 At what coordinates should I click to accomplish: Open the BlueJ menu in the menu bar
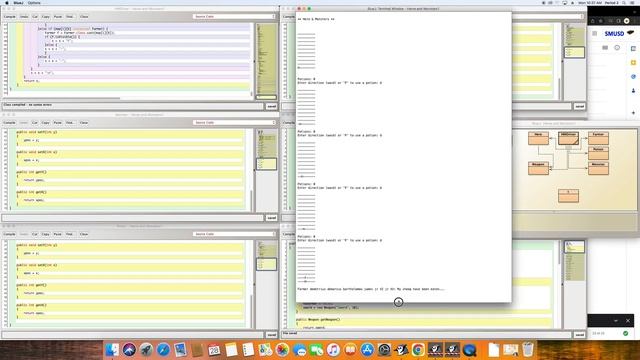pyautogui.click(x=18, y=3)
